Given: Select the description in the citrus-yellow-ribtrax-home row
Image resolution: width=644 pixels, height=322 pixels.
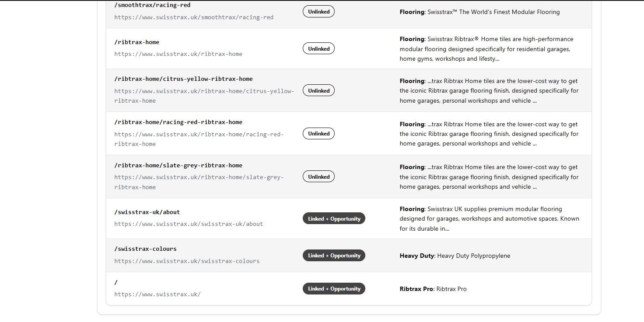Looking at the screenshot, I should tap(489, 91).
